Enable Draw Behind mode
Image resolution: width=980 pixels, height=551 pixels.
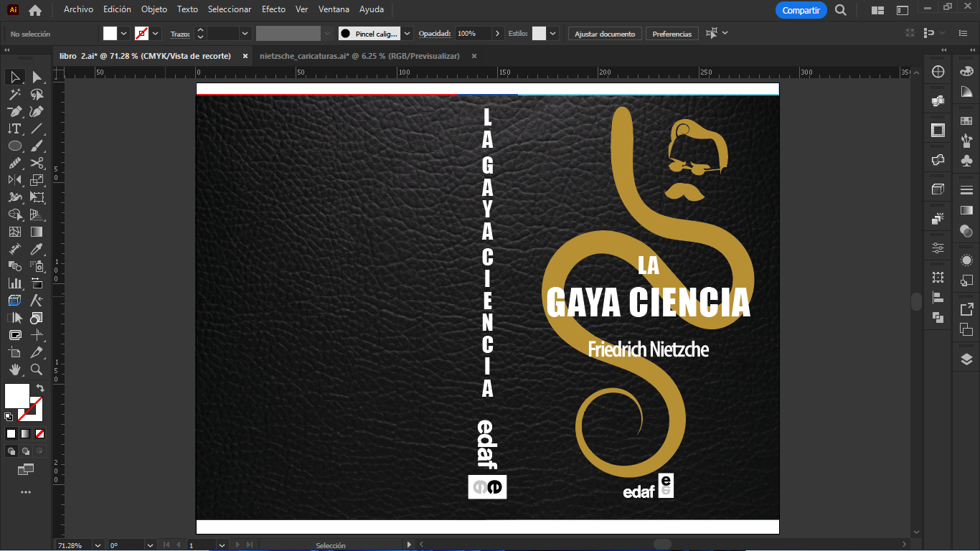[x=25, y=451]
